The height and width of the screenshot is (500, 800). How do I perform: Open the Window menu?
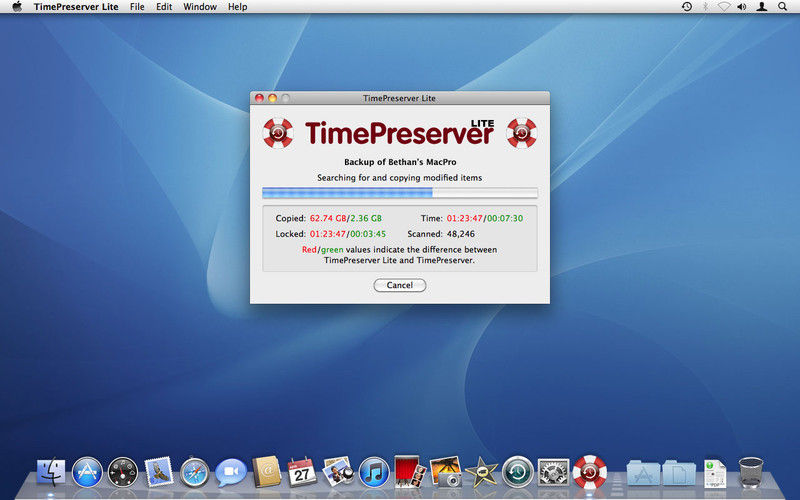pyautogui.click(x=200, y=7)
